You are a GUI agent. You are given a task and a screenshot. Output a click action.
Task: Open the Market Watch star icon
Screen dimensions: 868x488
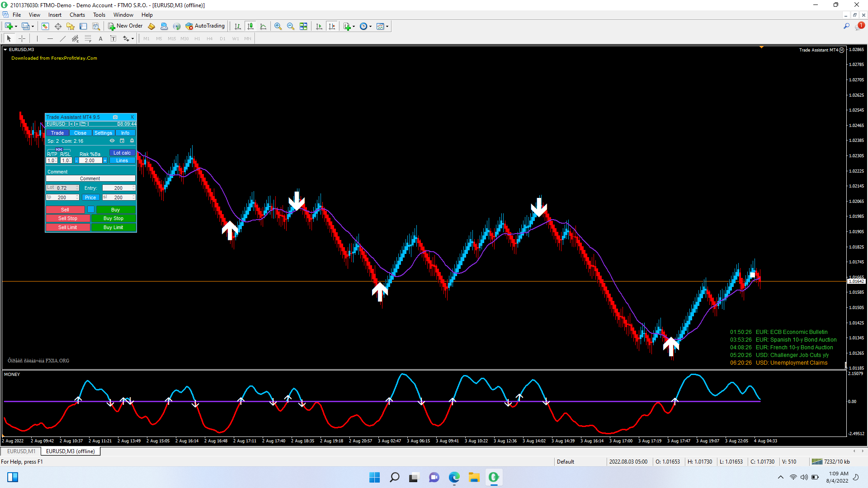click(71, 26)
